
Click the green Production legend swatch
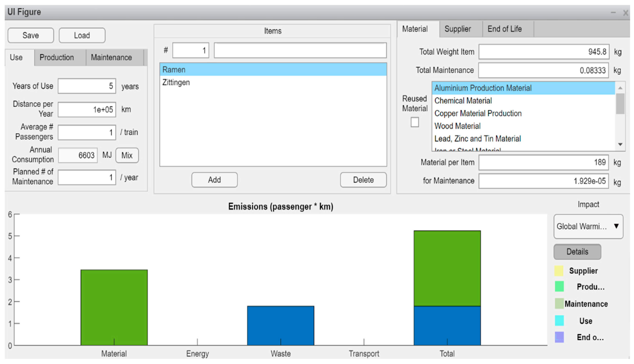click(559, 286)
